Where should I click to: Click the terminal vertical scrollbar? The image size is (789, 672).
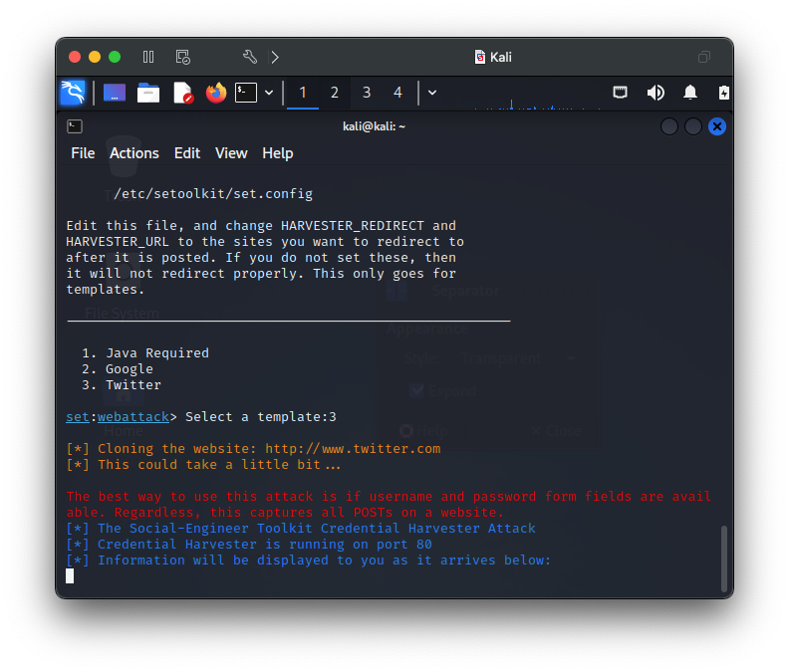(x=723, y=559)
